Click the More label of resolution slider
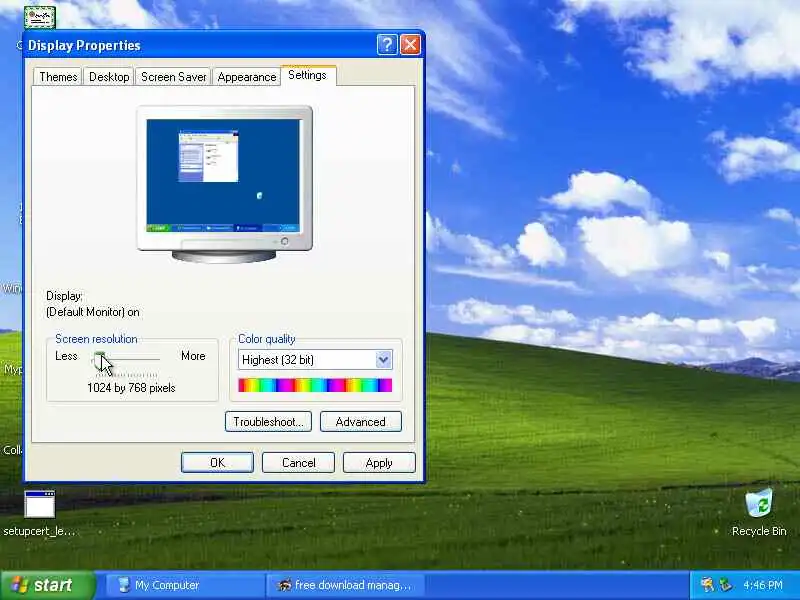Image resolution: width=800 pixels, height=600 pixels. tap(193, 356)
